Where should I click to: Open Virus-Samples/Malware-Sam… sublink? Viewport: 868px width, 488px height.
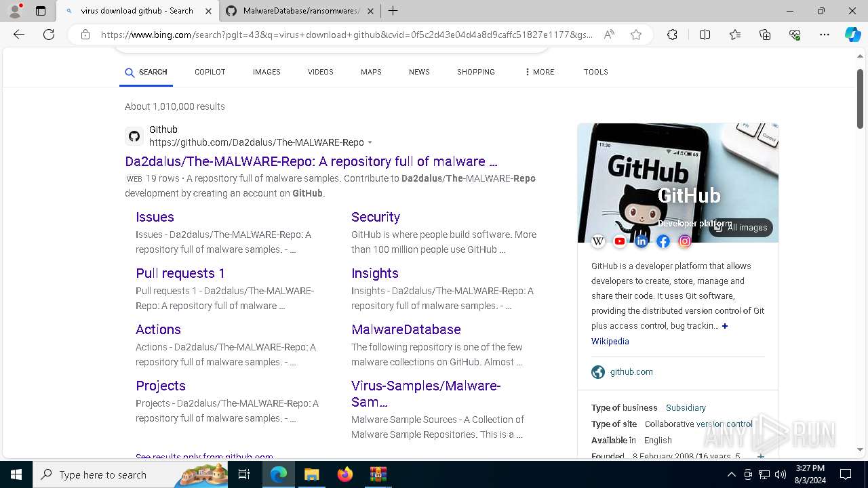coord(426,393)
